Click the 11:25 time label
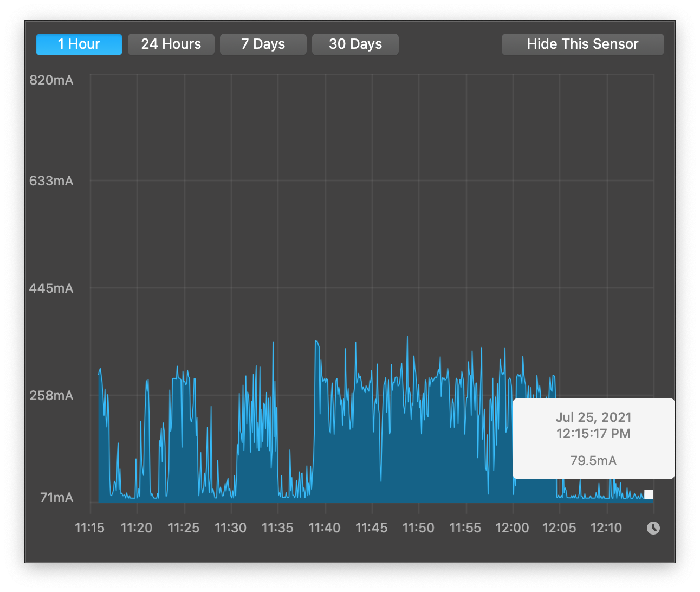The width and height of the screenshot is (700, 592). point(184,528)
